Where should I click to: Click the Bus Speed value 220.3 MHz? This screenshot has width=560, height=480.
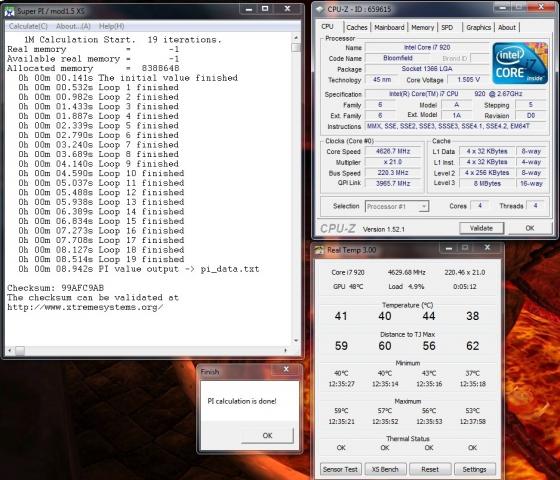393,173
